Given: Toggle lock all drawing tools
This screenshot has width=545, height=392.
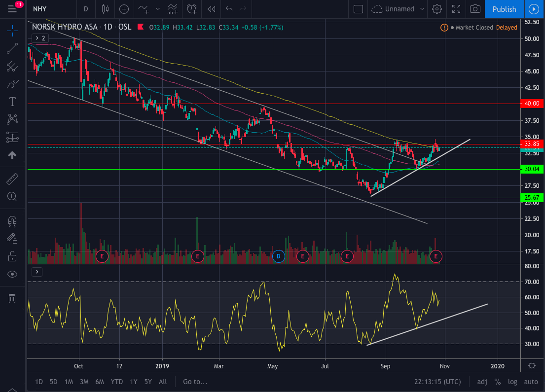Looking at the screenshot, I should point(12,256).
